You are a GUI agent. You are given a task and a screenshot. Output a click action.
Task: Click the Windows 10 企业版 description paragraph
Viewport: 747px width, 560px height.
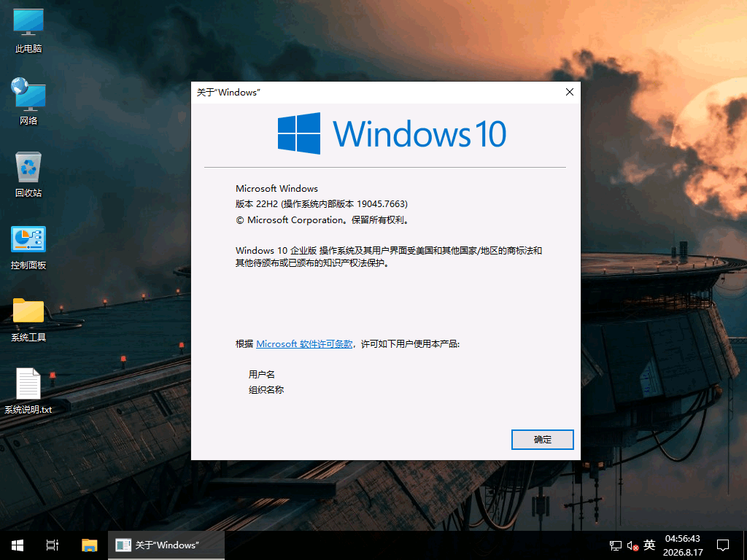tap(389, 257)
